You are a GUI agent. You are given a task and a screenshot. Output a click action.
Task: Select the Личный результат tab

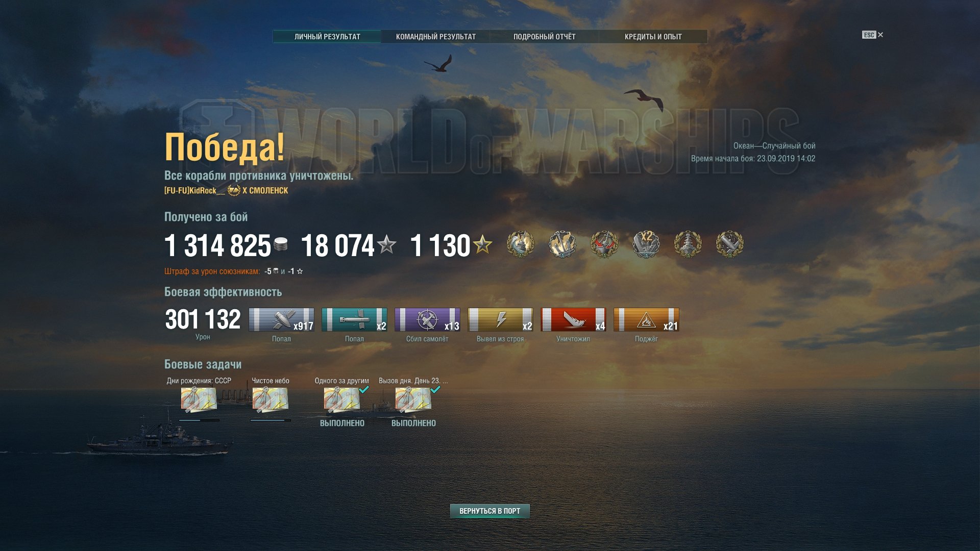click(x=327, y=37)
